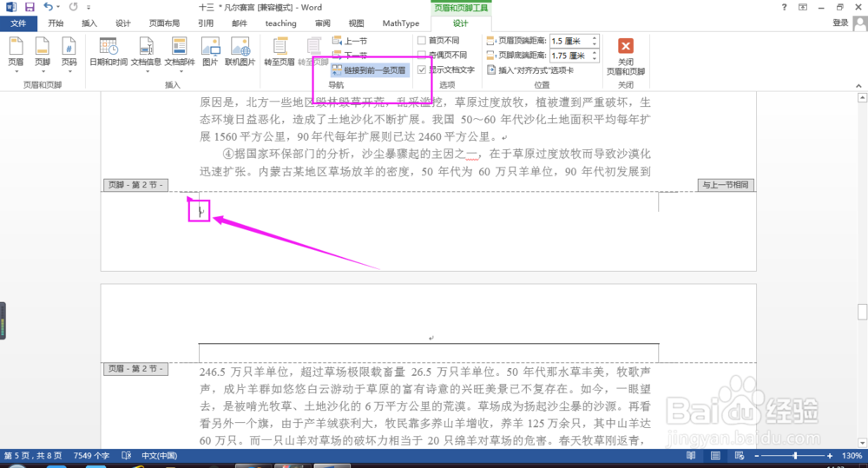The image size is (868, 468).
Task: Open the 文件 file tab
Action: click(18, 23)
